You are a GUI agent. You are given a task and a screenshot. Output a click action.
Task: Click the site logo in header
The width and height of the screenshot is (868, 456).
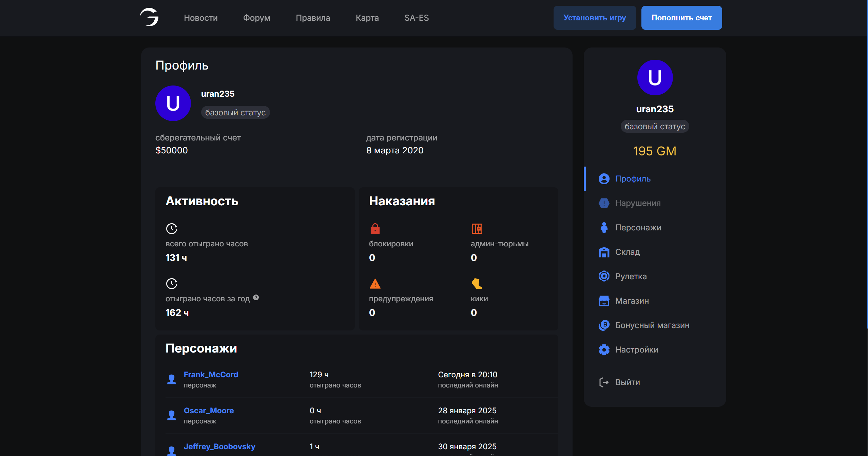pos(149,17)
